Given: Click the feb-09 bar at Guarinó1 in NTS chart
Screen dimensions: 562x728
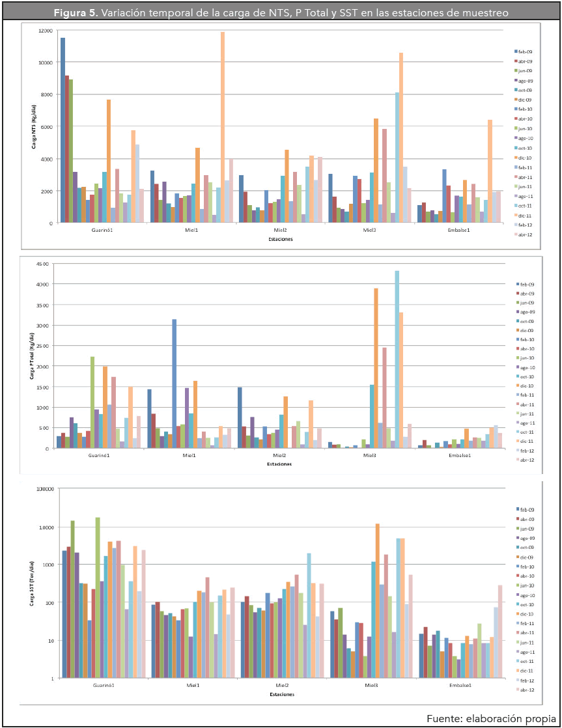Looking at the screenshot, I should (63, 130).
